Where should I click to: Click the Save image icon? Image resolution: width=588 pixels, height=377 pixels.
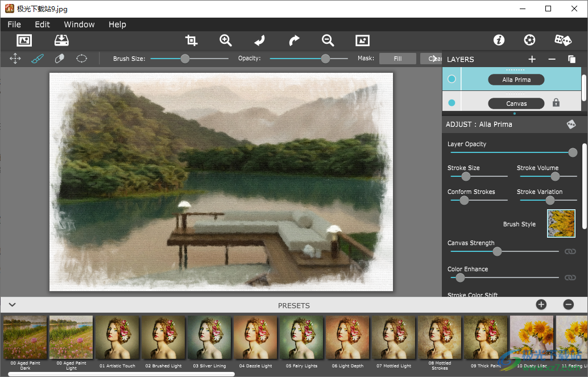[61, 40]
